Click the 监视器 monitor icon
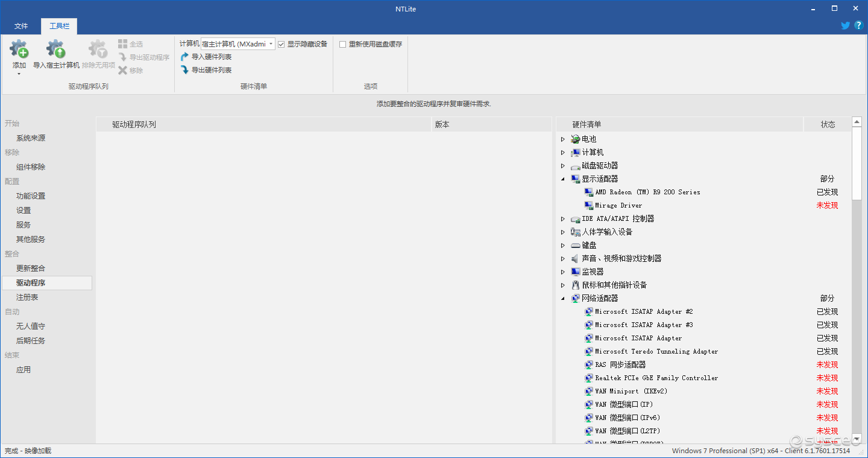The height and width of the screenshot is (458, 868). coord(576,272)
